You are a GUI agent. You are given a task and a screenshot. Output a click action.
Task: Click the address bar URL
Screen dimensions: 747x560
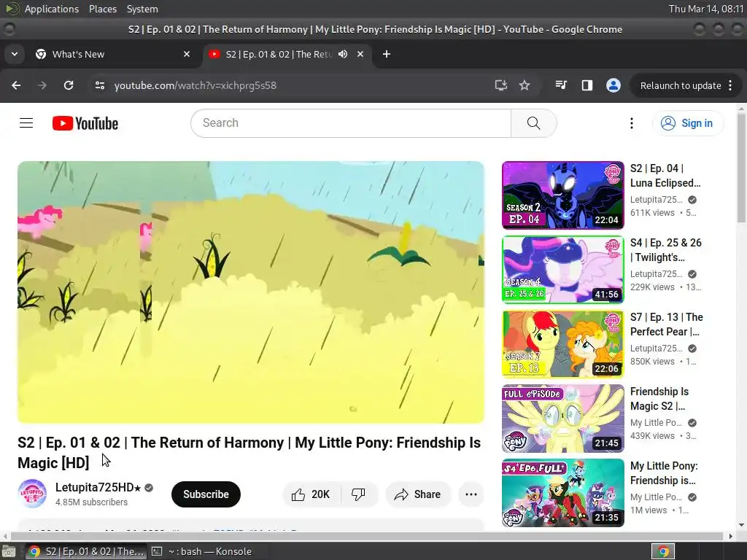coord(196,86)
